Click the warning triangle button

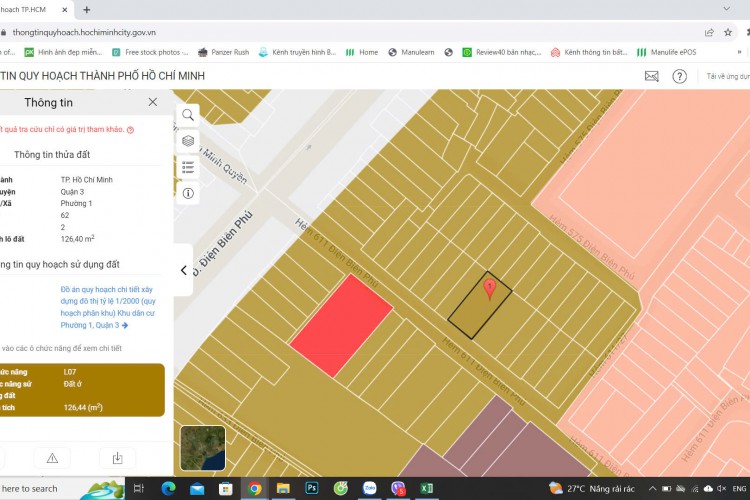[x=52, y=458]
